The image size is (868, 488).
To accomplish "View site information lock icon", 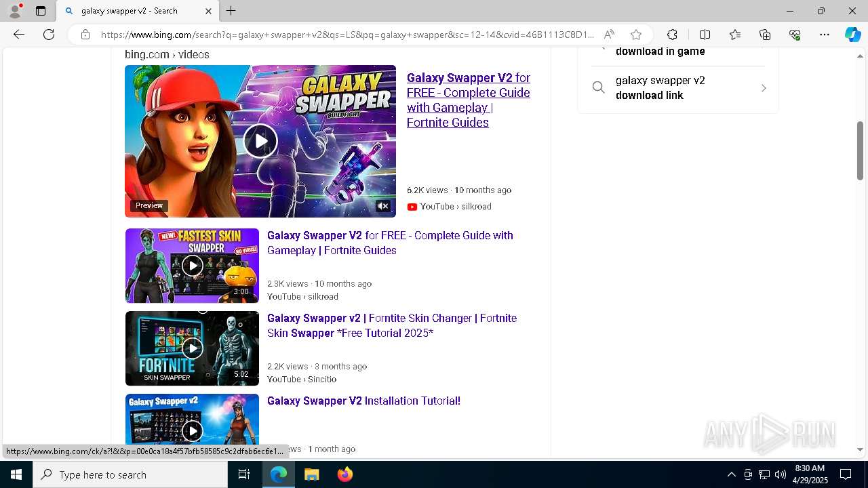I will coord(85,35).
